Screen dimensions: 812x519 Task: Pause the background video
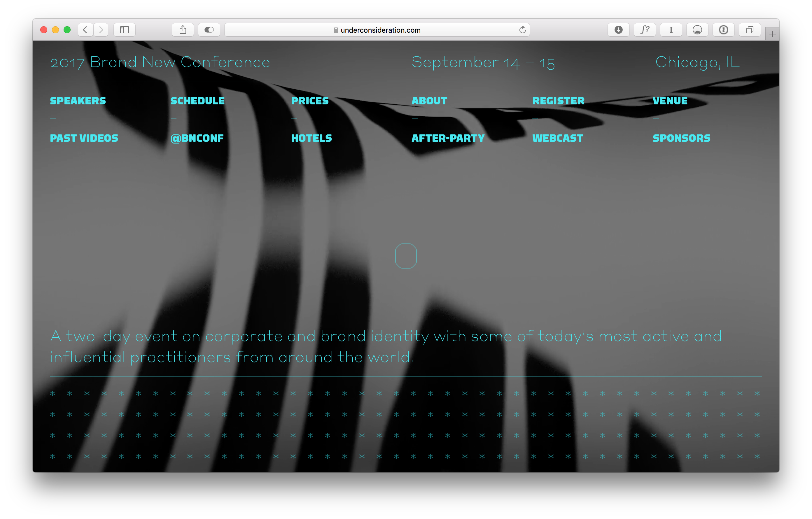click(406, 256)
